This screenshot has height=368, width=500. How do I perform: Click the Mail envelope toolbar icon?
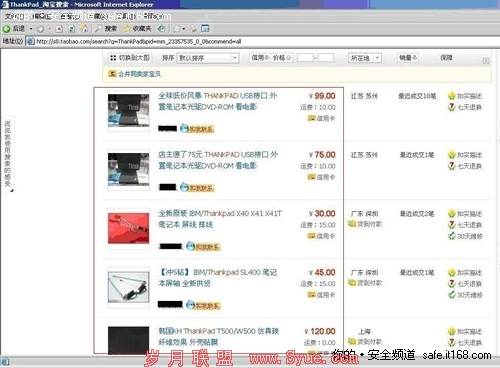[x=177, y=29]
